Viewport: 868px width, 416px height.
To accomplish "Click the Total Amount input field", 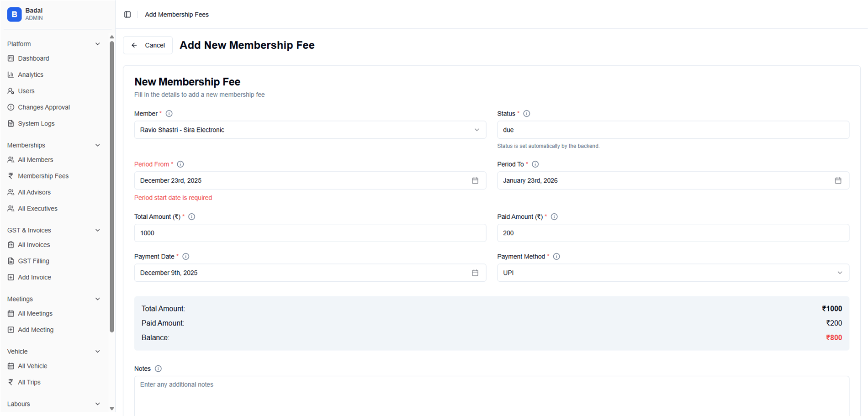I will pos(310,233).
